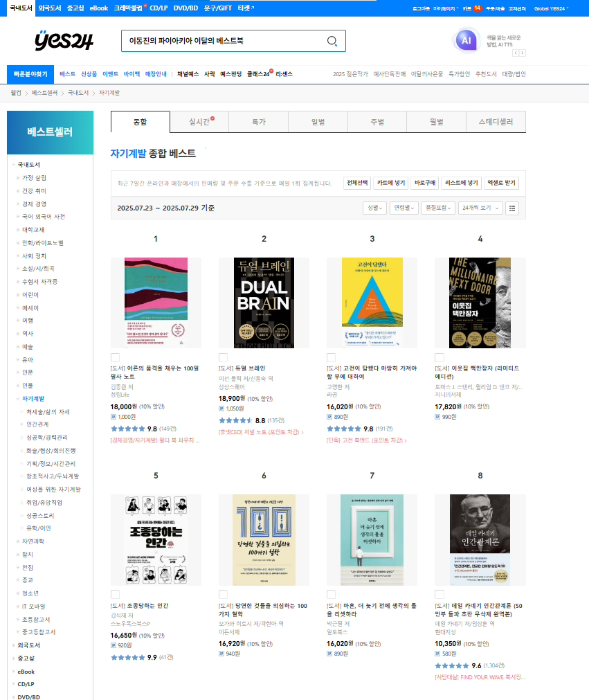Click point icon under 듀얼 브레인 price
Image resolution: width=589 pixels, height=700 pixels.
[x=221, y=409]
